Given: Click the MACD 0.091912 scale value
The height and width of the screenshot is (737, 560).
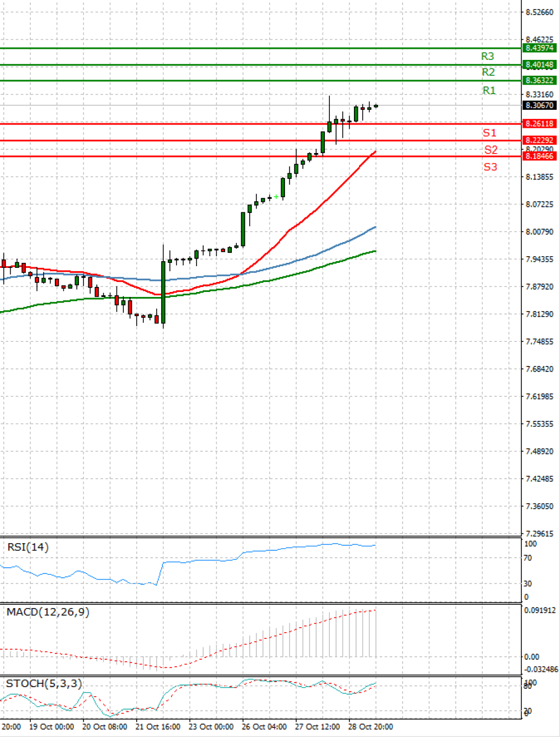Looking at the screenshot, I should (x=540, y=610).
